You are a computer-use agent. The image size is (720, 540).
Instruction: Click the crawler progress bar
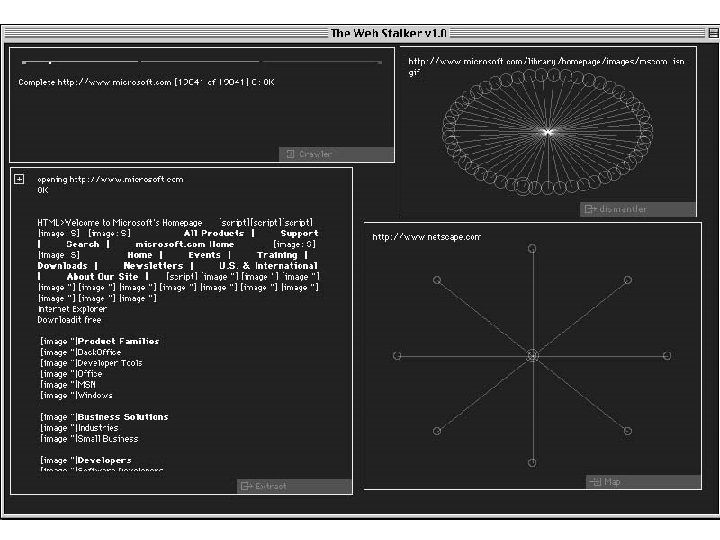click(x=201, y=62)
